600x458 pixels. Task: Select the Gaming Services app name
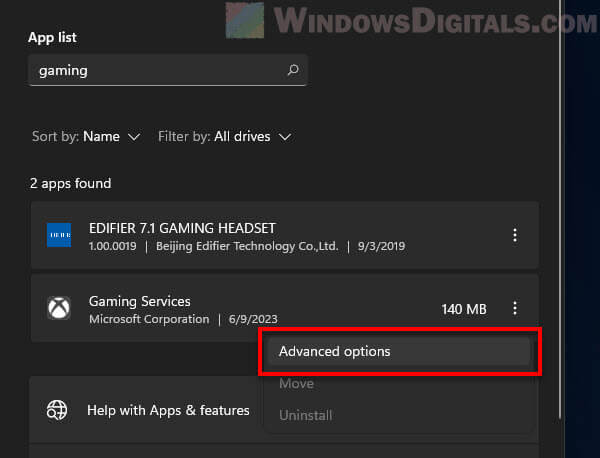[140, 301]
